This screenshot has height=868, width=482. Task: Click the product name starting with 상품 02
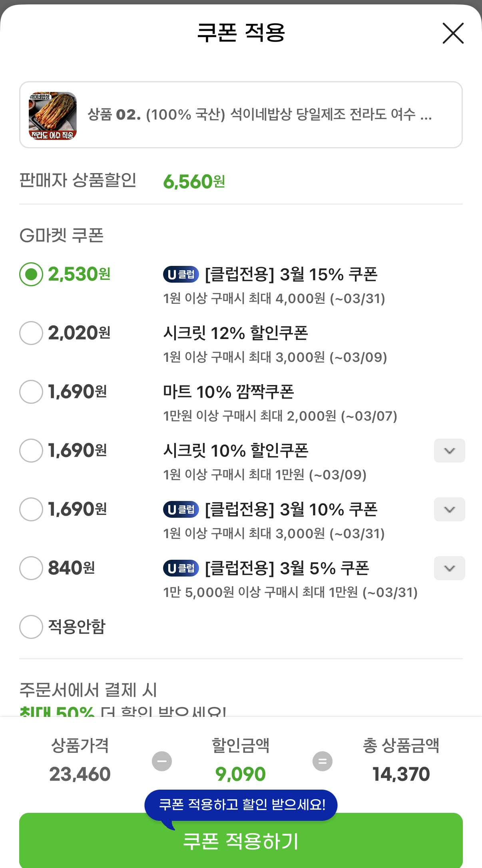(x=260, y=115)
